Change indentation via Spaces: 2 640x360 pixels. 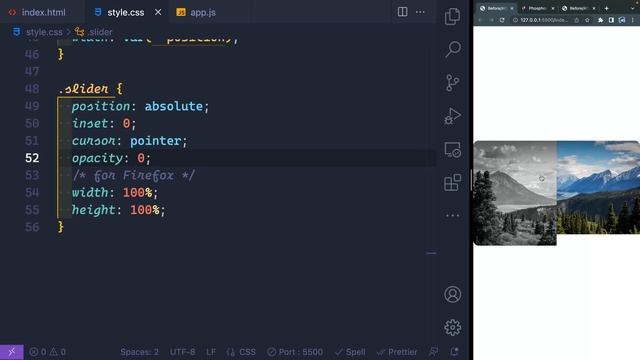pos(139,352)
